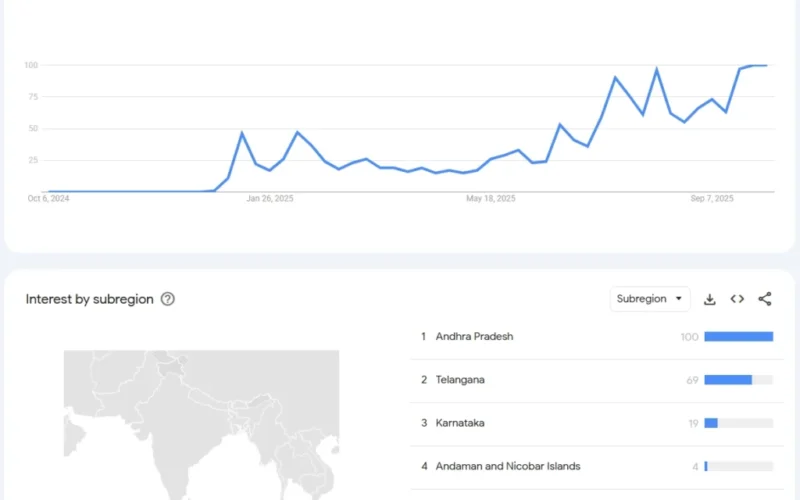
Task: Click the 100 value on the chart's y-axis
Action: [x=31, y=65]
